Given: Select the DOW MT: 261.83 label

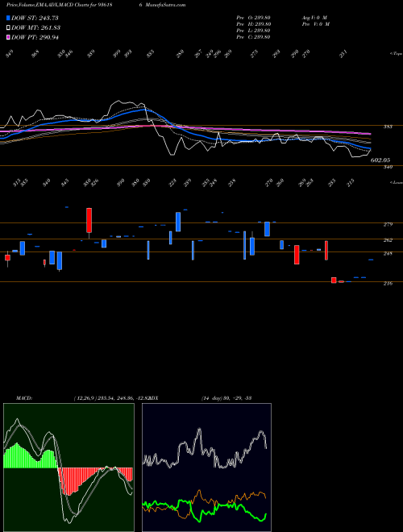Looking at the screenshot, I should pyautogui.click(x=36, y=28).
